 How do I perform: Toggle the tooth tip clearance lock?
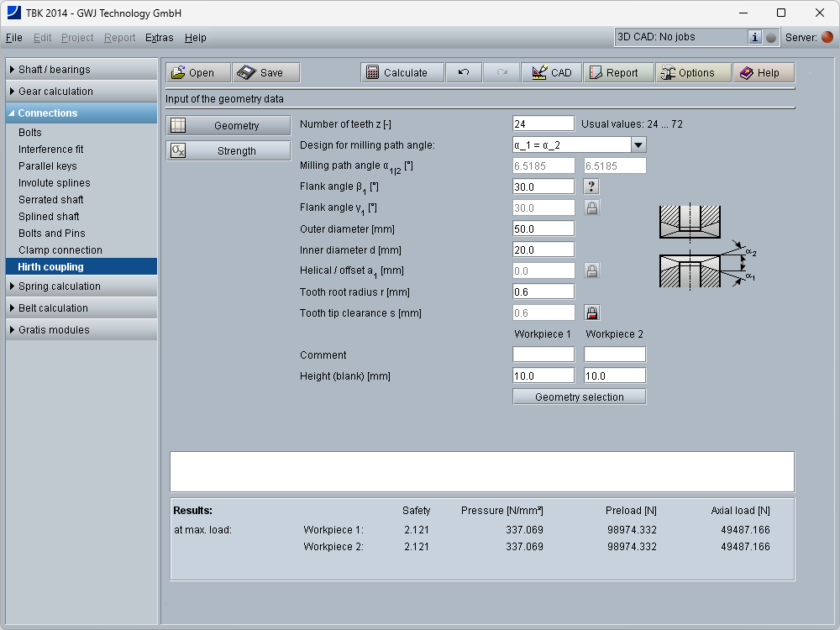(x=592, y=313)
